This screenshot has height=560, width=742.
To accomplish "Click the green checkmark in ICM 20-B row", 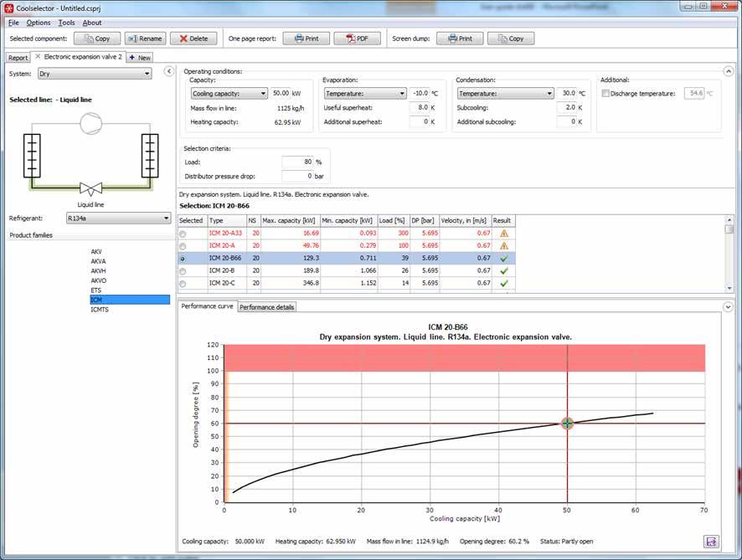I will (x=504, y=270).
